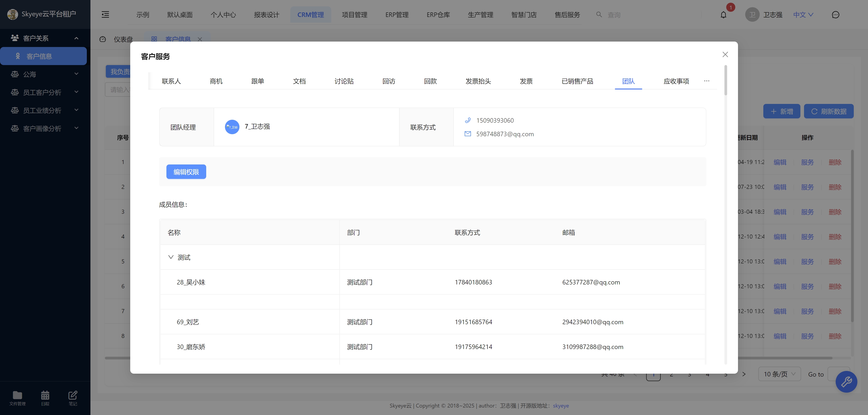The height and width of the screenshot is (415, 868).
Task: Go to pagination page 2
Action: coord(671,374)
